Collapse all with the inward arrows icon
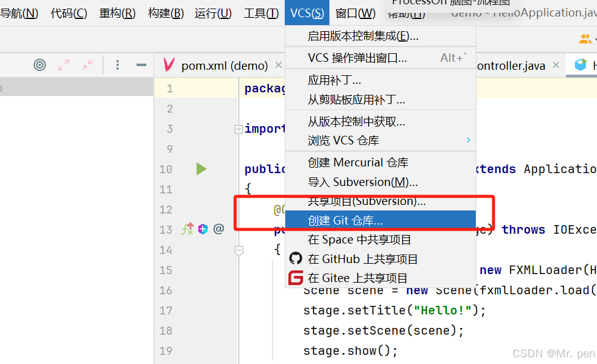This screenshot has height=364, width=597. click(88, 65)
